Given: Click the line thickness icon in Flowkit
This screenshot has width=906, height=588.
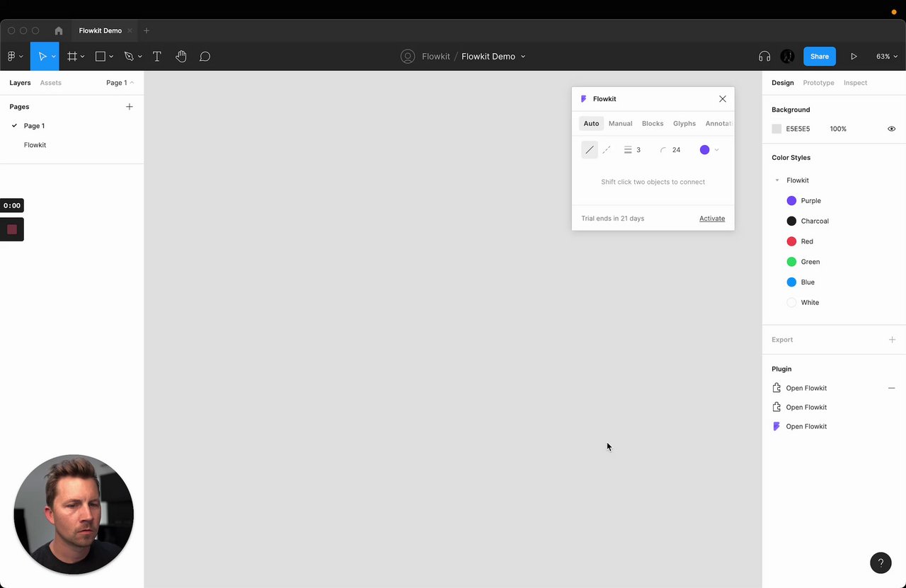Looking at the screenshot, I should point(628,150).
